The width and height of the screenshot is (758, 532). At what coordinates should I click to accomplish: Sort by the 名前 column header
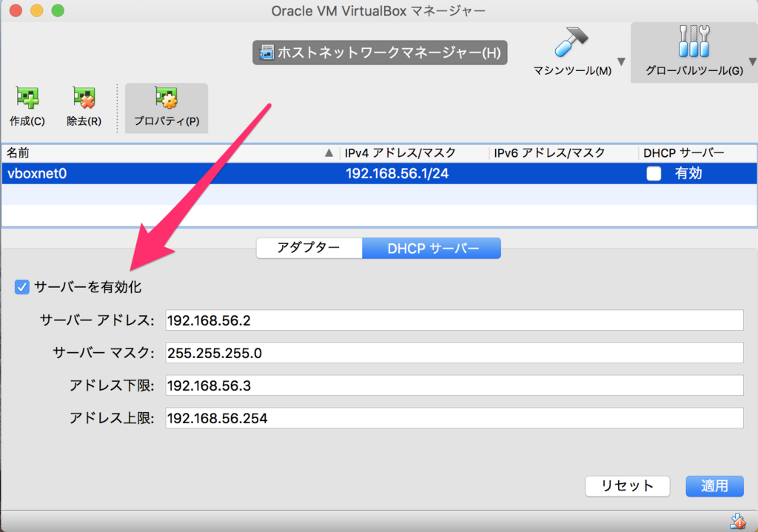170,153
